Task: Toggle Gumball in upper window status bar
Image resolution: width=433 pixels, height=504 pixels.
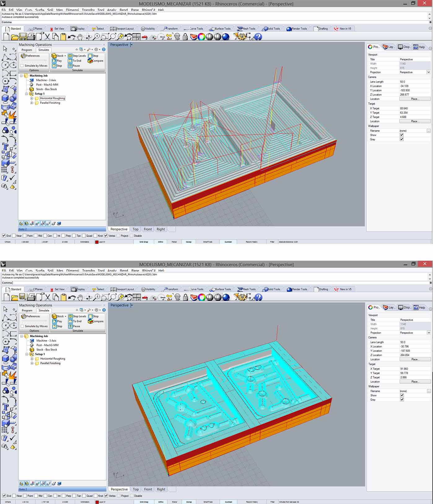Action: point(228,242)
